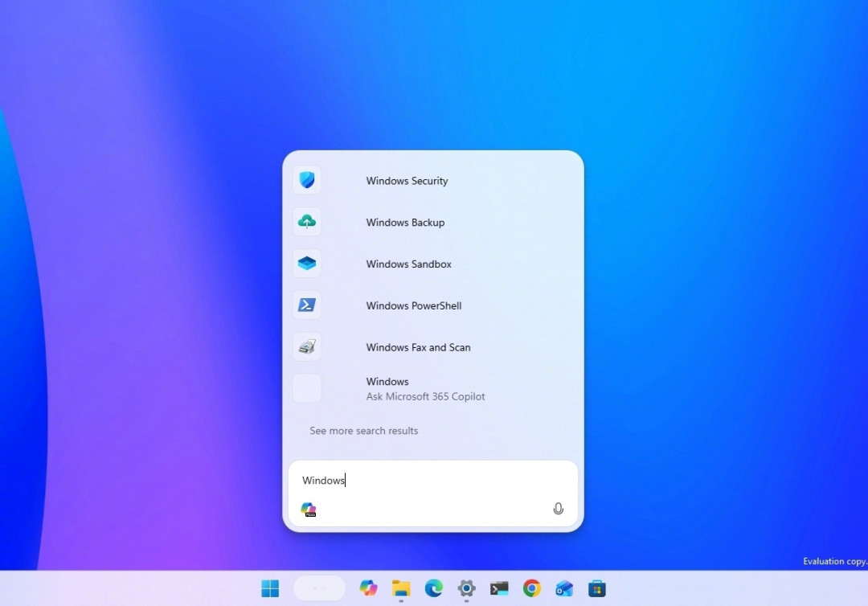The width and height of the screenshot is (868, 606).
Task: Open Microsoft Store from taskbar
Action: (596, 588)
